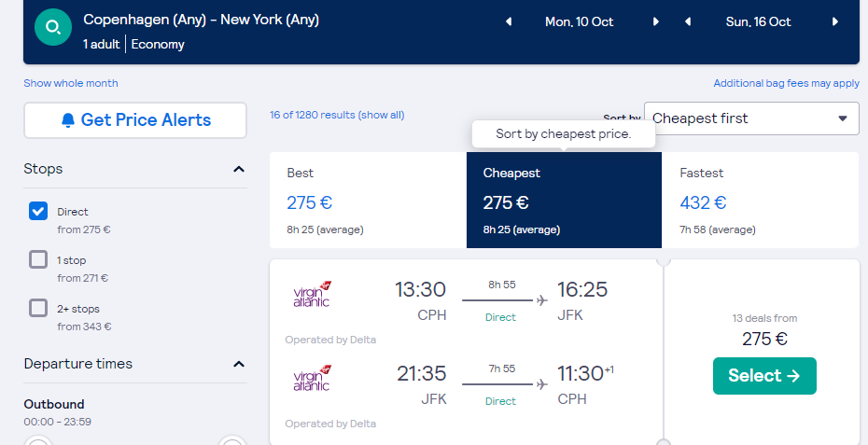
Task: Advance departure date past Mon, 10 Oct
Action: (x=656, y=21)
